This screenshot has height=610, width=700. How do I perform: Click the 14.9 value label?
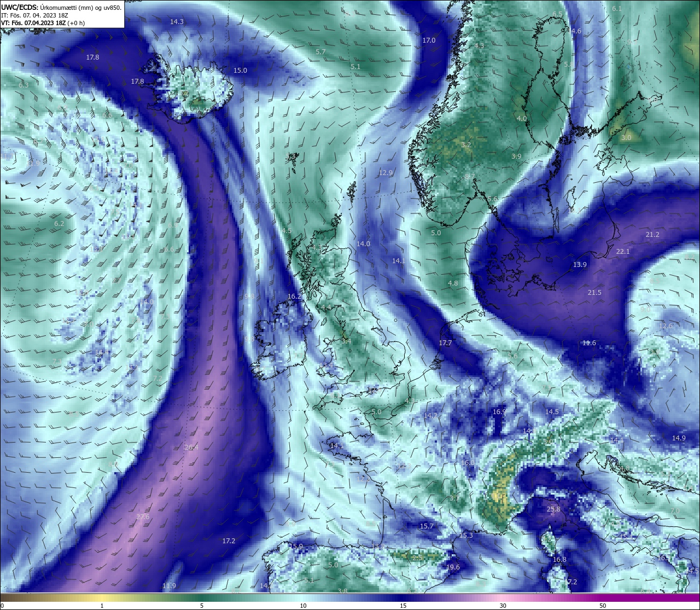click(679, 438)
